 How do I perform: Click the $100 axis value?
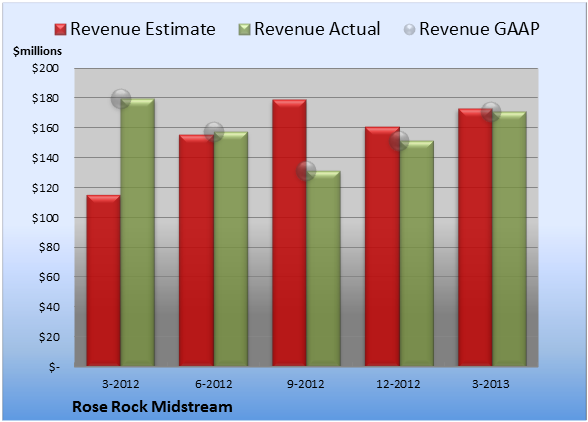pos(45,218)
